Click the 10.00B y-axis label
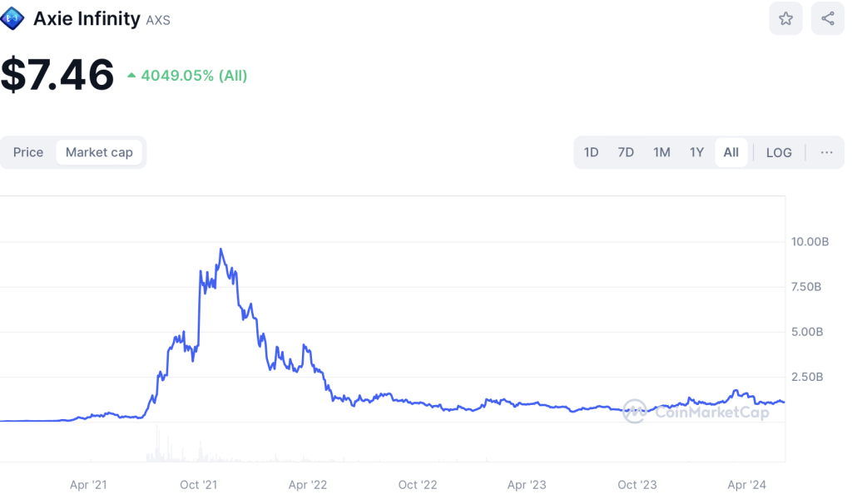Screen dimensions: 852x504 point(810,242)
